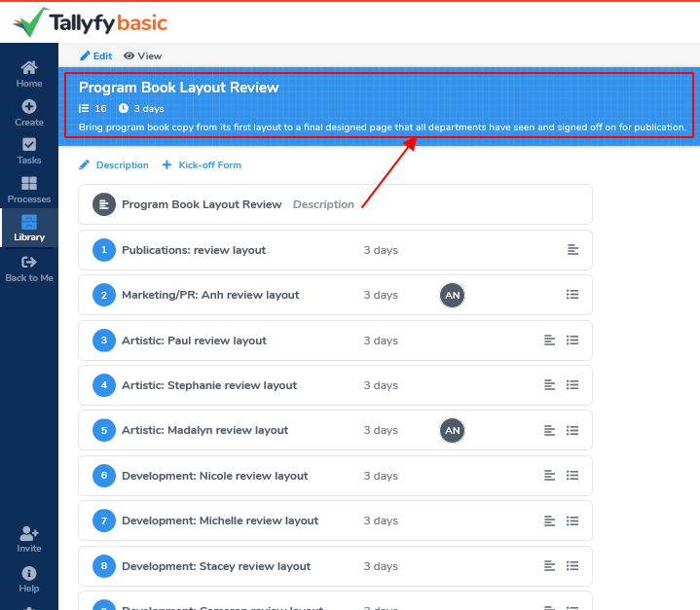Open step 4 Artistic: Stephanie review layout
The height and width of the screenshot is (610, 700).
pyautogui.click(x=335, y=385)
